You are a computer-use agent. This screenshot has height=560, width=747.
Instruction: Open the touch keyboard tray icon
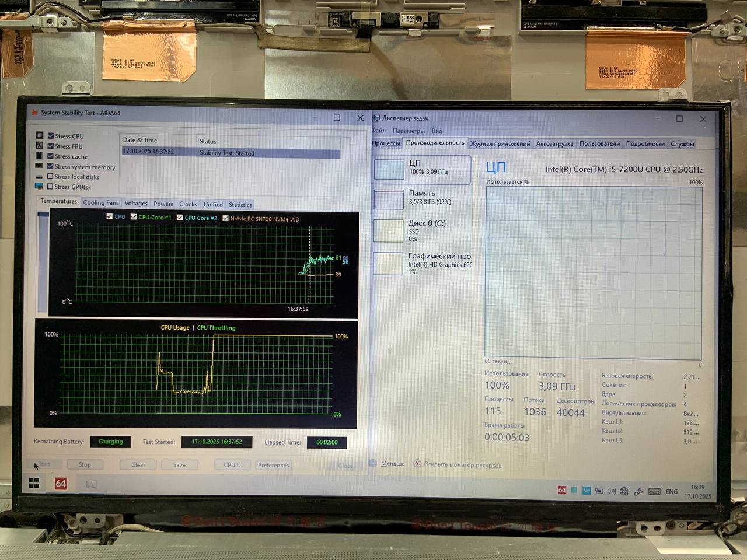click(654, 491)
